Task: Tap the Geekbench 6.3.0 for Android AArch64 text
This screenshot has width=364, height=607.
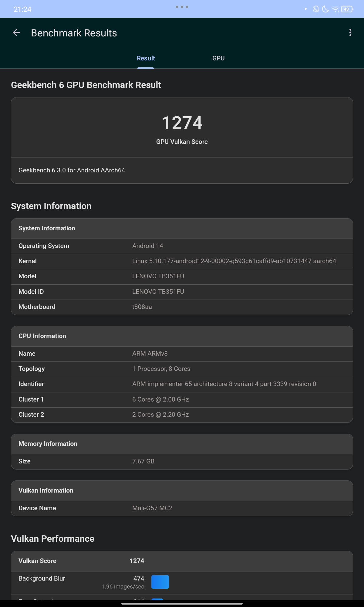Action: [72, 170]
